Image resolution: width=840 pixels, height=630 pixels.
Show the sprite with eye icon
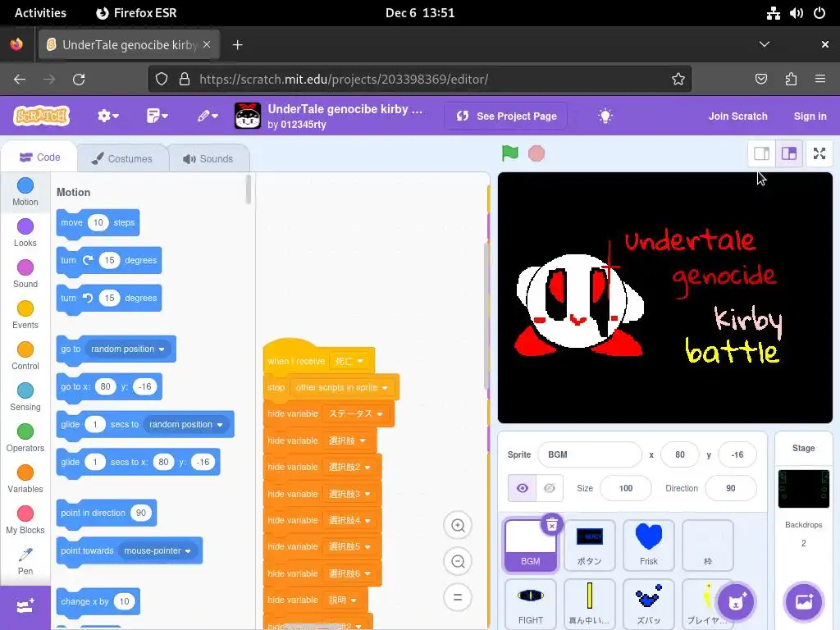click(x=523, y=488)
